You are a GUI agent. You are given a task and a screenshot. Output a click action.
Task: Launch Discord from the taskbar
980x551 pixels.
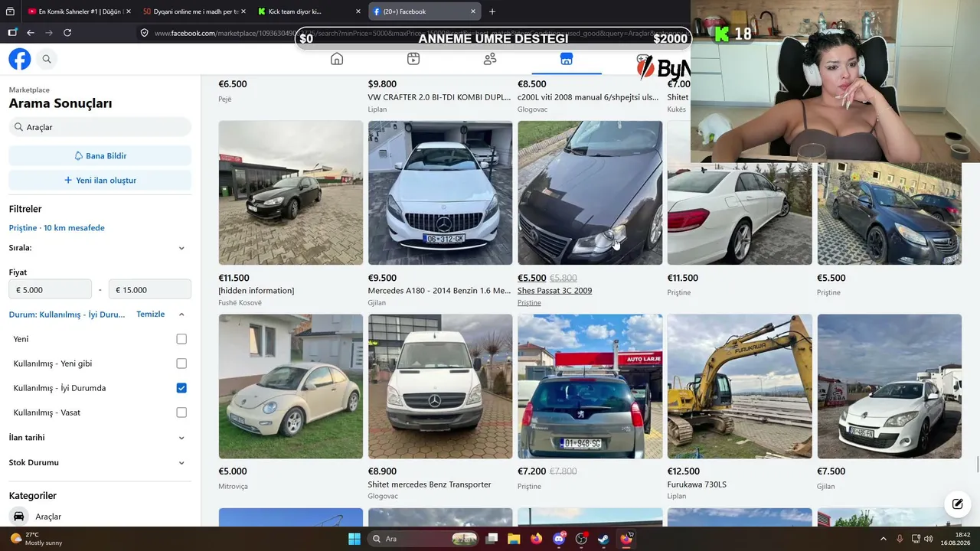coord(559,539)
